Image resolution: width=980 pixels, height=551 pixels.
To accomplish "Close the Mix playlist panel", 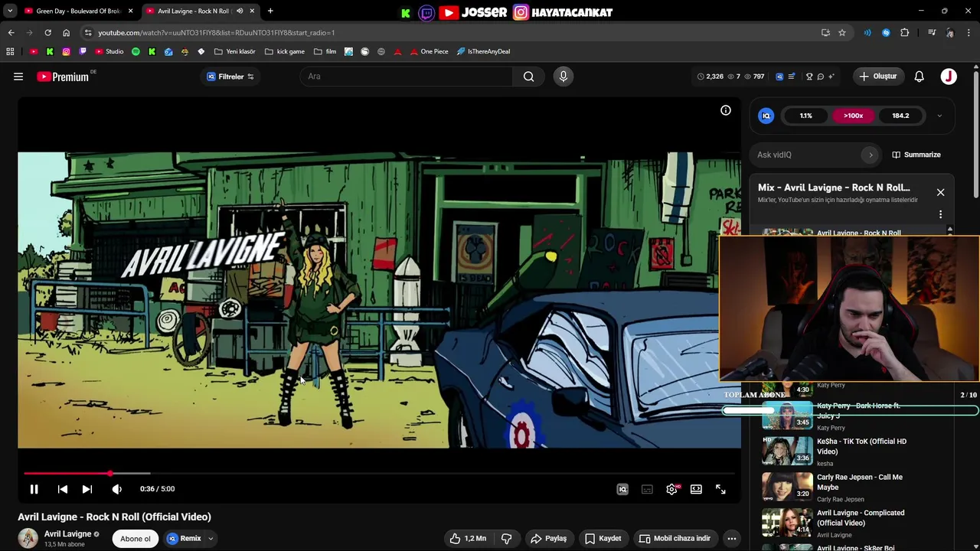I will click(x=940, y=193).
